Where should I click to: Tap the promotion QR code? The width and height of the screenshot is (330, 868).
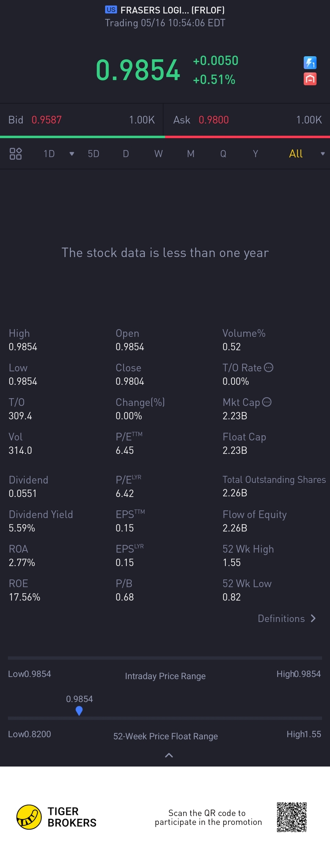[x=291, y=817]
